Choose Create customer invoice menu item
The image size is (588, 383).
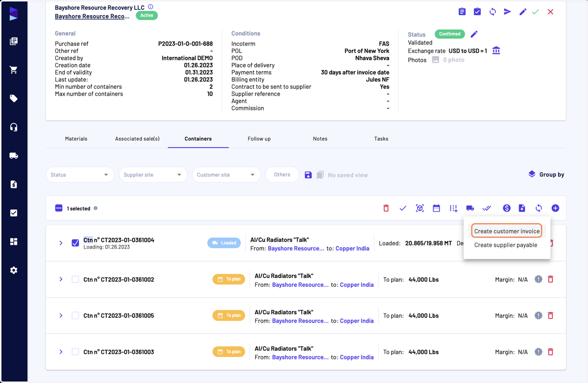[x=507, y=231]
